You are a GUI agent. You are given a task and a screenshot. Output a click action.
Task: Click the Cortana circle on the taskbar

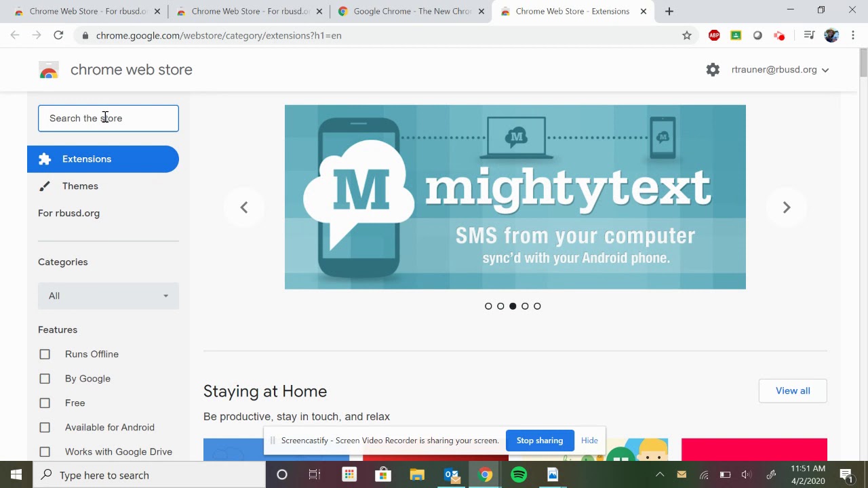[282, 474]
